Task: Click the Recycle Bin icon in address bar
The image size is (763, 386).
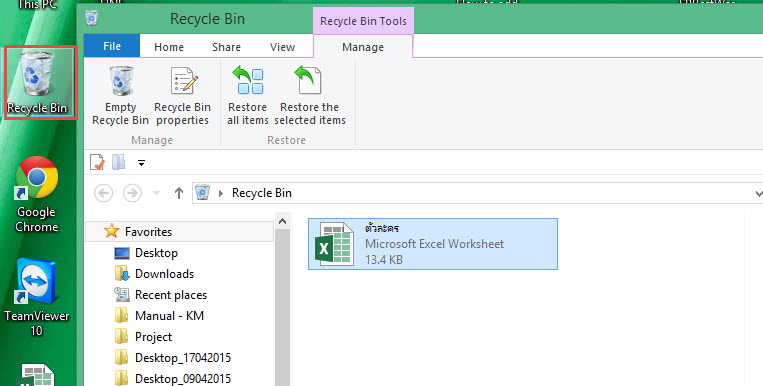Action: (x=202, y=193)
